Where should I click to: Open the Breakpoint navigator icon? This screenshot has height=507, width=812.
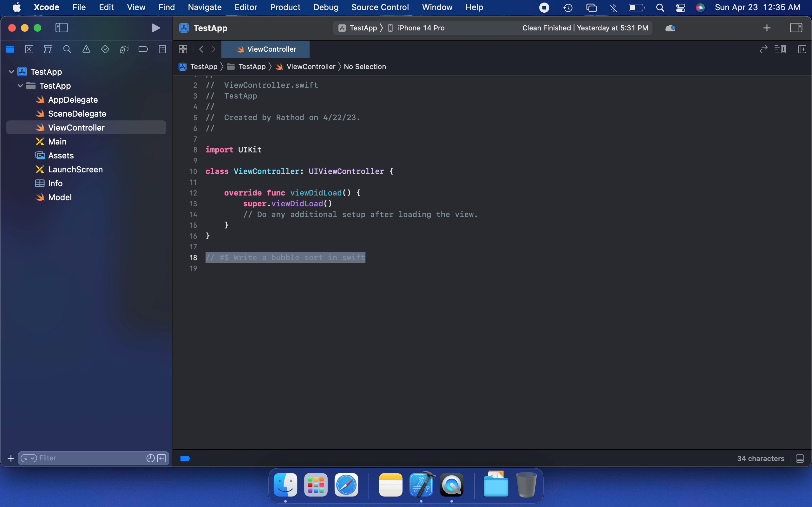click(x=143, y=49)
